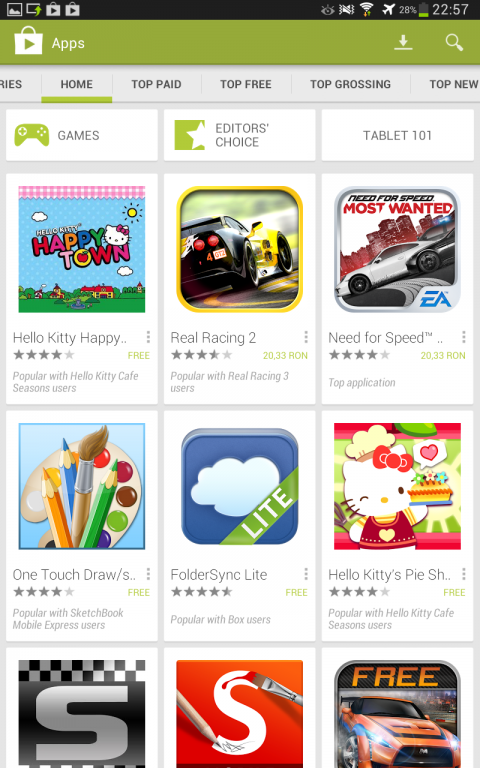480x768 pixels.
Task: Open the SketchBook red S app thumbnail
Action: 240,714
